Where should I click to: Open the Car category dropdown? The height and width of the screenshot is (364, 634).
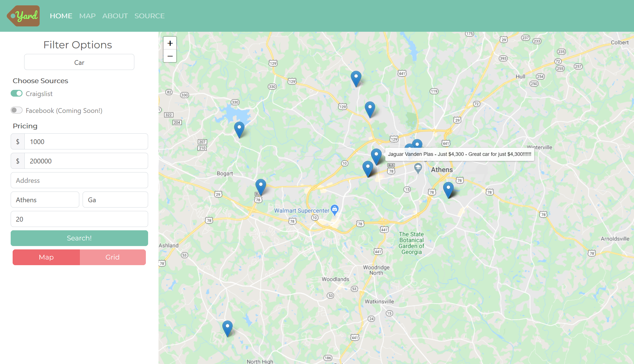coord(79,62)
